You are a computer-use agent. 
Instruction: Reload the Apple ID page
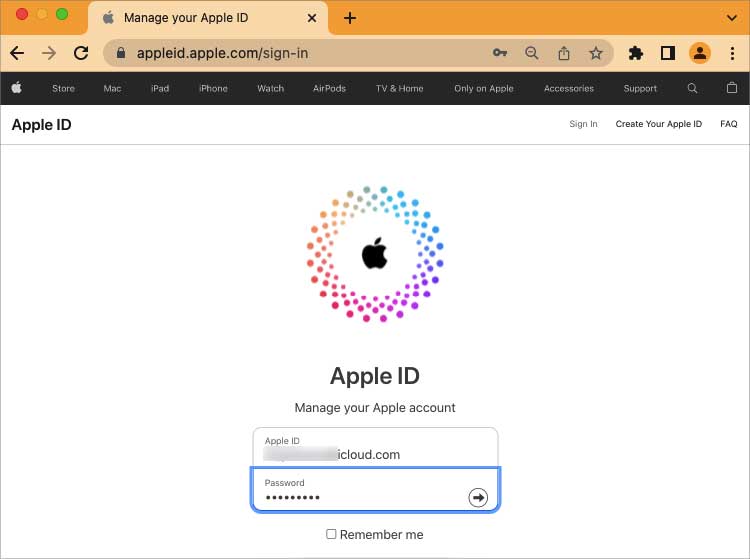point(81,53)
